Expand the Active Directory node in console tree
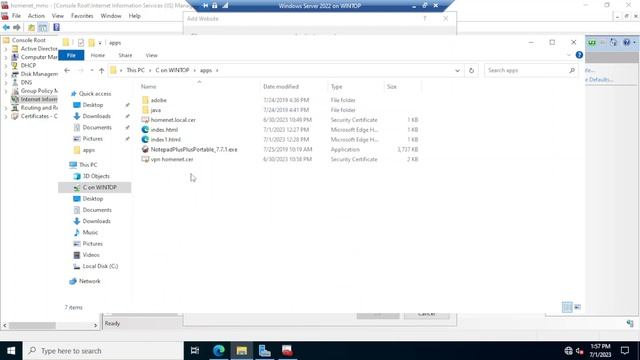Viewport: 640px width, 360px height. pos(6,49)
